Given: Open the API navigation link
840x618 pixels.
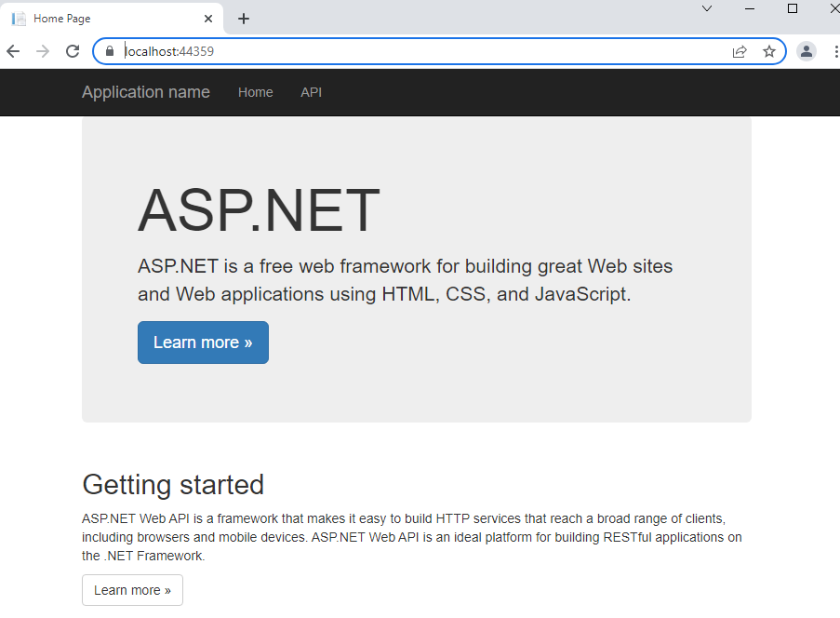Looking at the screenshot, I should 312,92.
